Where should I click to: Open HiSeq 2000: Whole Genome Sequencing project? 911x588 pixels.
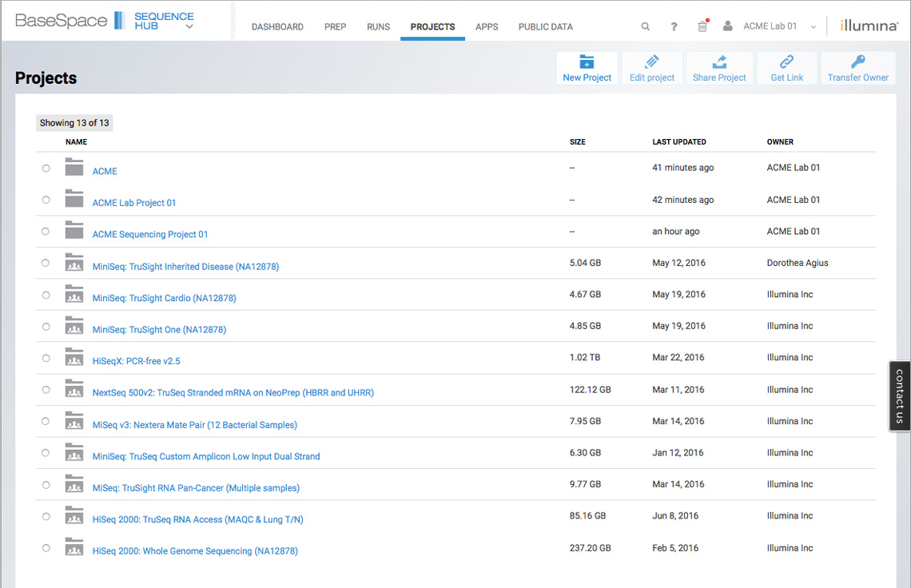click(x=194, y=550)
